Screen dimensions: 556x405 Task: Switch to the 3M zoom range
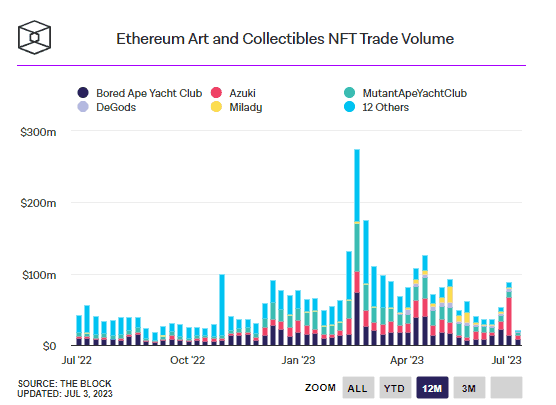[469, 388]
